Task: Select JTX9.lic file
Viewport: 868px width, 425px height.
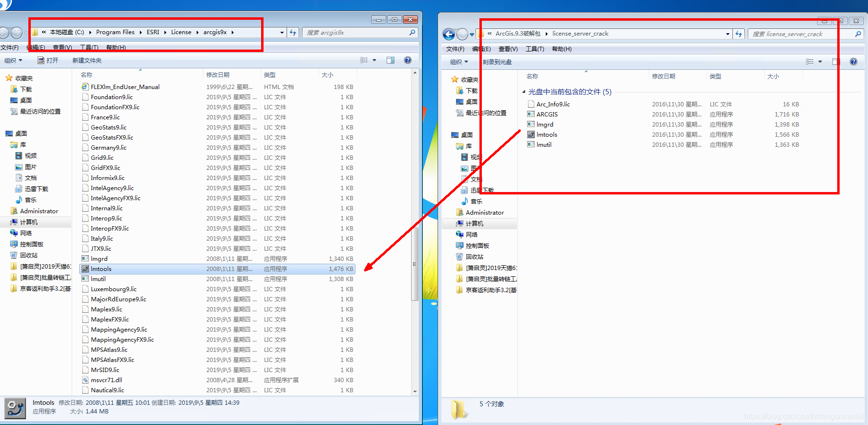Action: point(101,248)
